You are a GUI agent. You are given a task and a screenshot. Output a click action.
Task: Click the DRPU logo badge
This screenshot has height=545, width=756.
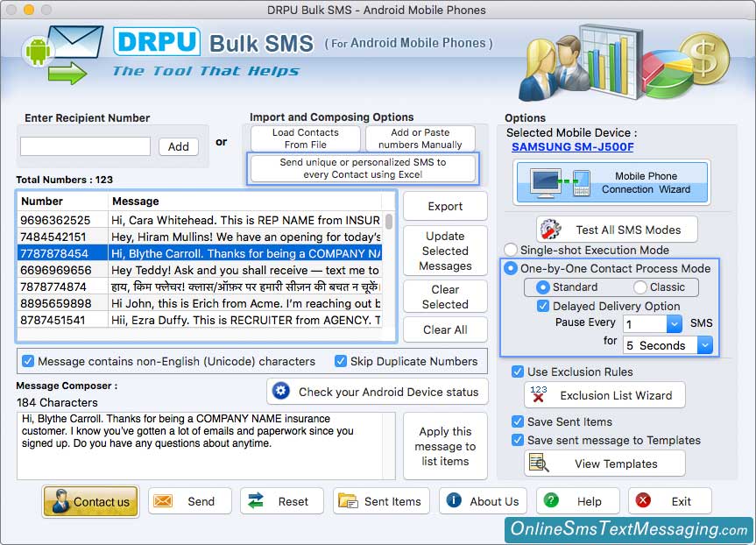coord(157,41)
